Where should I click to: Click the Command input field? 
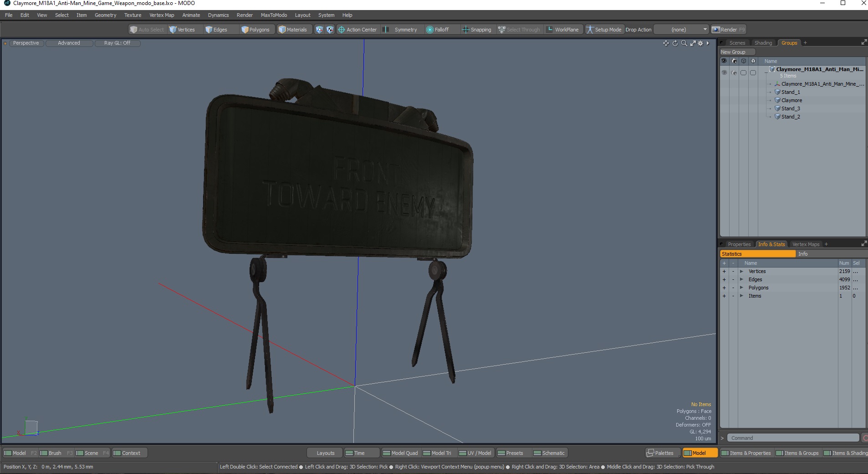(x=793, y=438)
